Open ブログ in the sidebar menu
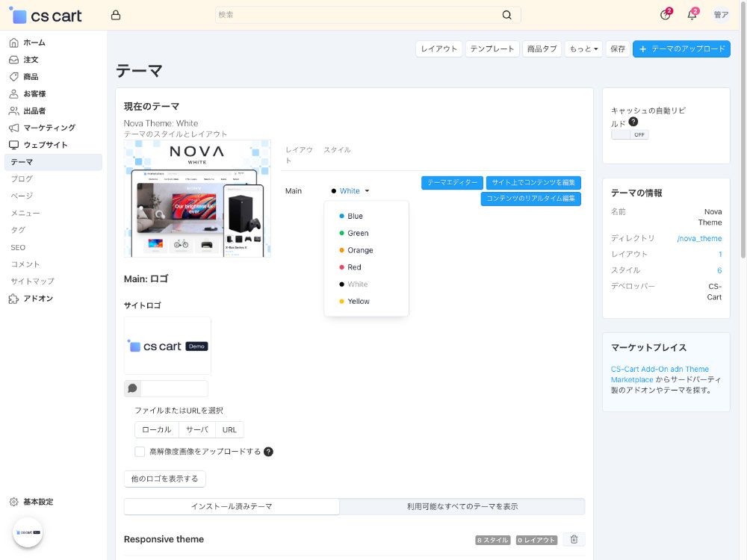The image size is (747, 560). pyautogui.click(x=22, y=179)
